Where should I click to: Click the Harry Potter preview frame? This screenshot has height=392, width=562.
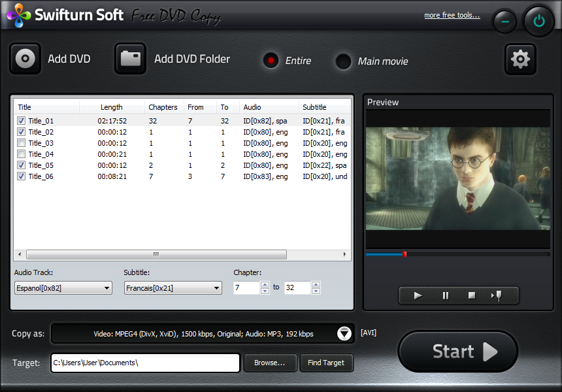457,178
